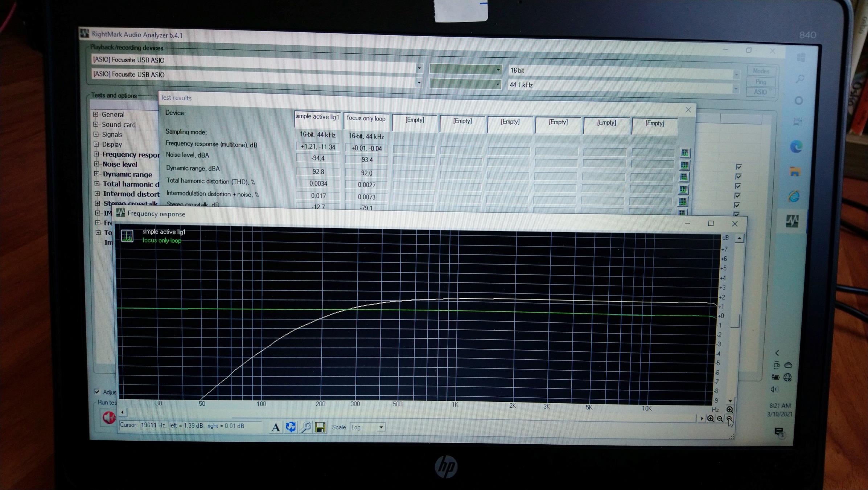
Task: Click the letter A toolbar icon in Frequency response
Action: [x=276, y=427]
